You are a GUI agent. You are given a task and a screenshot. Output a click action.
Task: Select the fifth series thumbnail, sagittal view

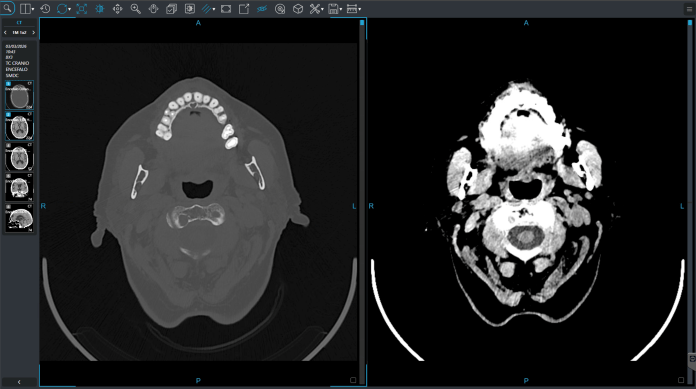coord(19,218)
